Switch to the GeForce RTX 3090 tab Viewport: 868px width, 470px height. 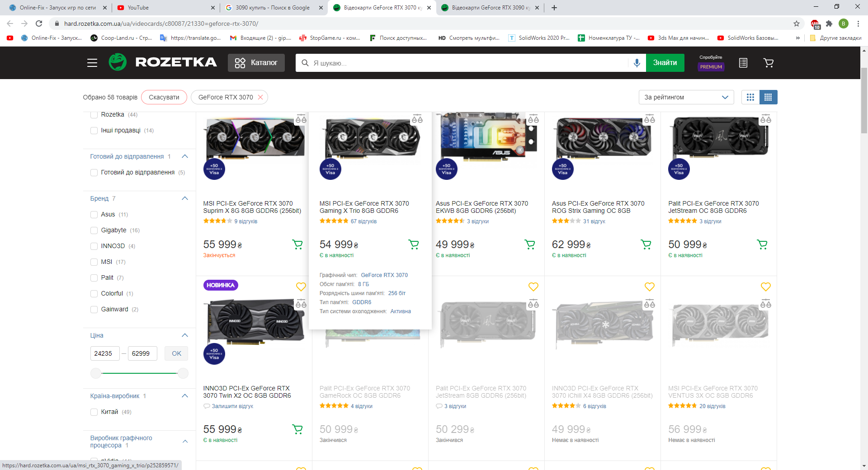click(490, 8)
